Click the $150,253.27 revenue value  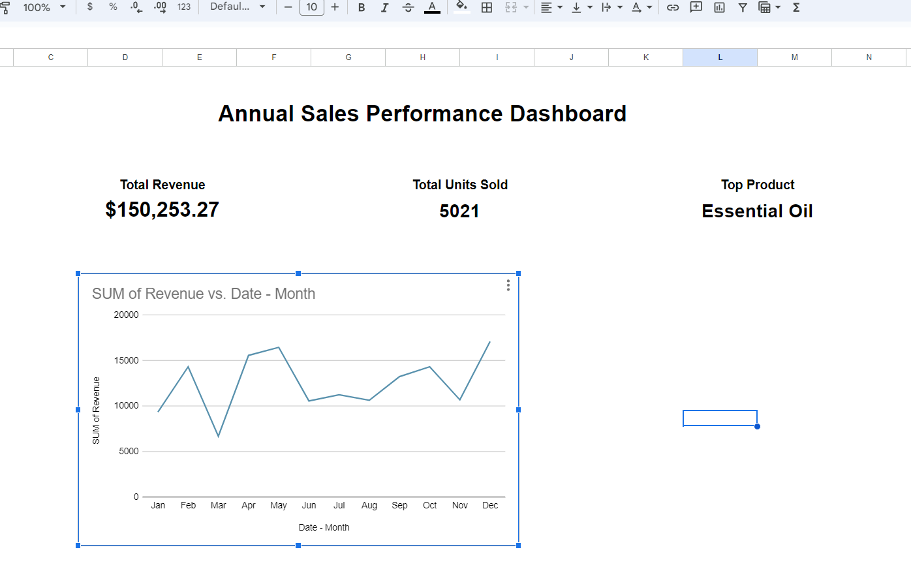(x=162, y=209)
